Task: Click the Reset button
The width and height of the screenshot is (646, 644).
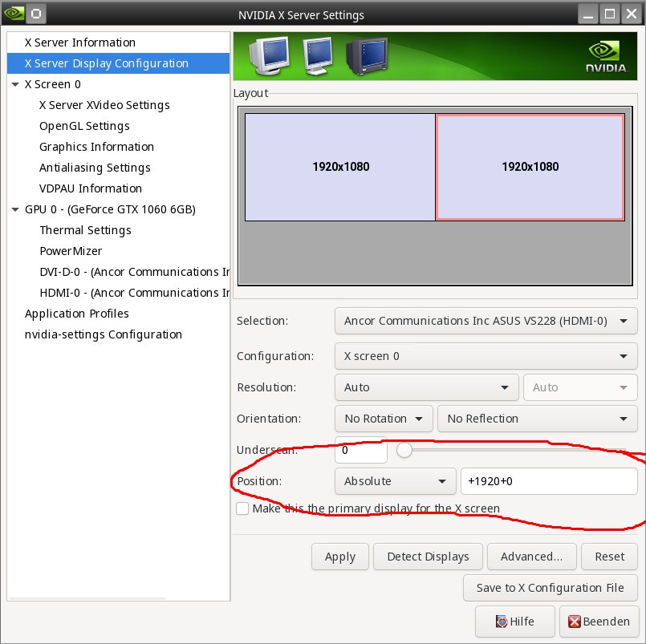Action: point(609,557)
